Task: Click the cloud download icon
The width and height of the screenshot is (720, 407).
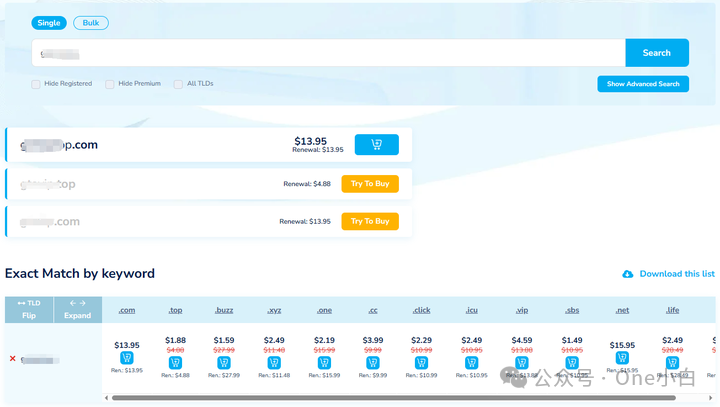Action: [x=628, y=274]
